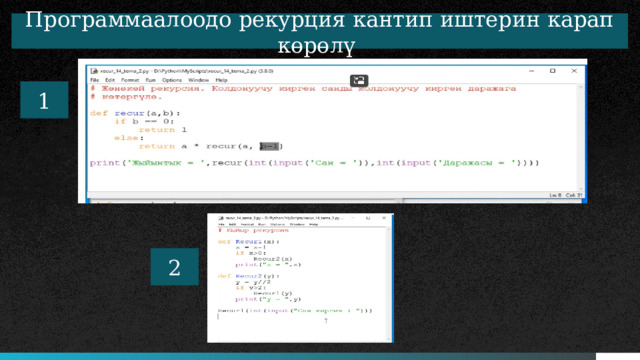This screenshot has width=640, height=360.
Task: Open Options menu in recur_14_tema_3.py window
Action: 278,224
